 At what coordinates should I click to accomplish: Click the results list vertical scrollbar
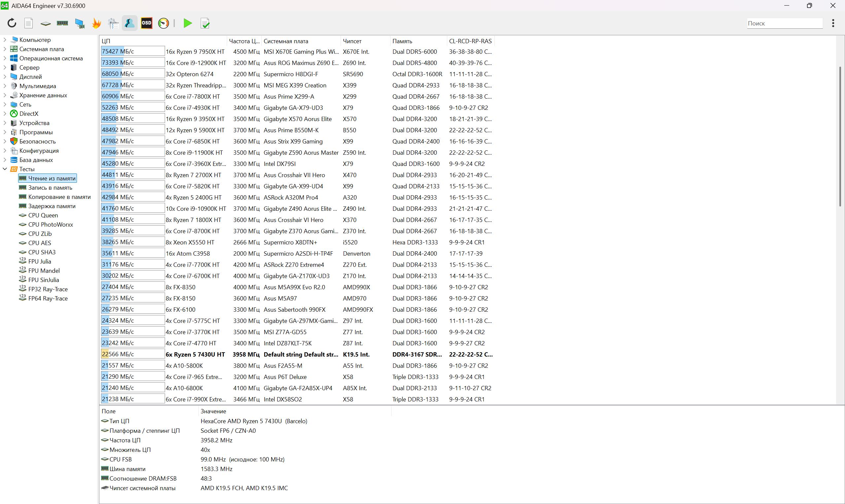tap(840, 136)
